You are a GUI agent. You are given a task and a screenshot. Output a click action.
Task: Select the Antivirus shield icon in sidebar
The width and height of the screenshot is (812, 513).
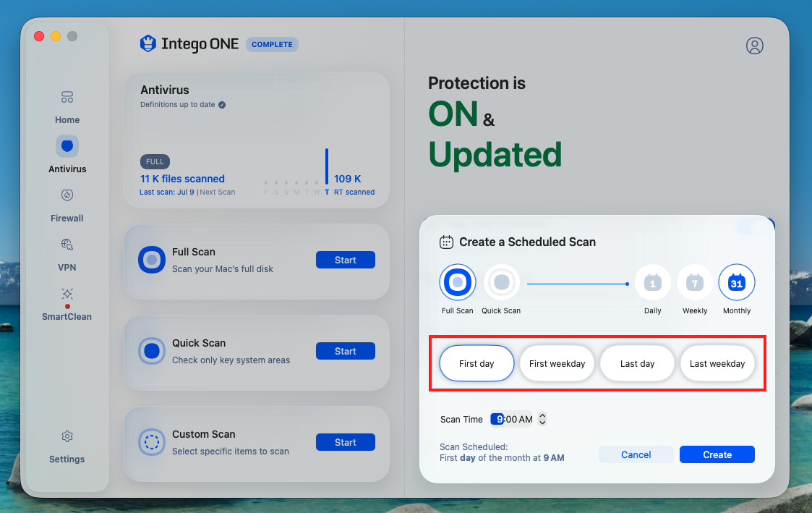(67, 146)
